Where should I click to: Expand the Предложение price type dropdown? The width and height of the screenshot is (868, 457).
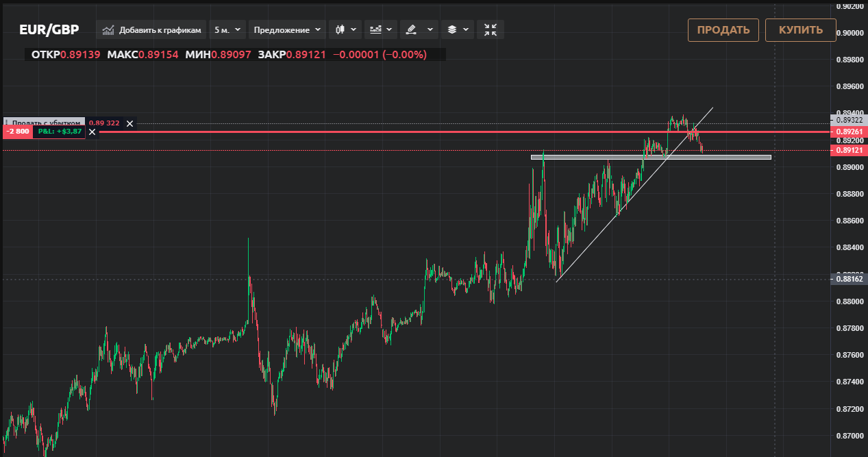[x=287, y=30]
